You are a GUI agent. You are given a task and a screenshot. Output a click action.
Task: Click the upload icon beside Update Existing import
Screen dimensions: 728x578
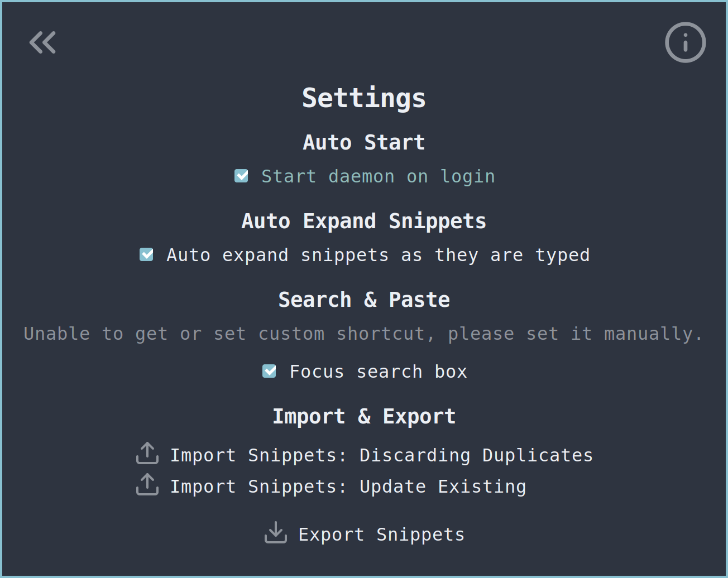[x=147, y=485]
